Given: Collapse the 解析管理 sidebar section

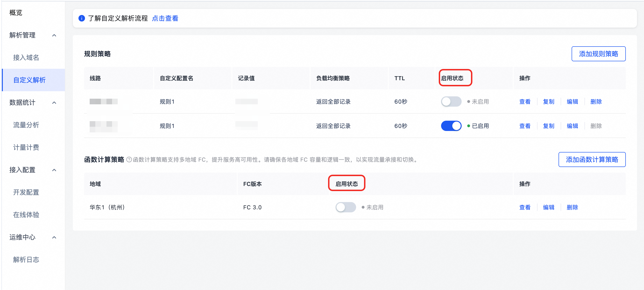Looking at the screenshot, I should pyautogui.click(x=54, y=35).
